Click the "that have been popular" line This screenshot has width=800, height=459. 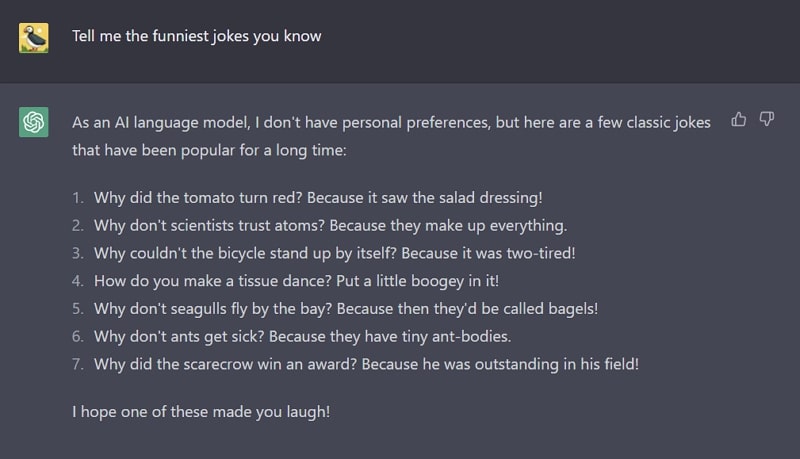pyautogui.click(x=209, y=150)
